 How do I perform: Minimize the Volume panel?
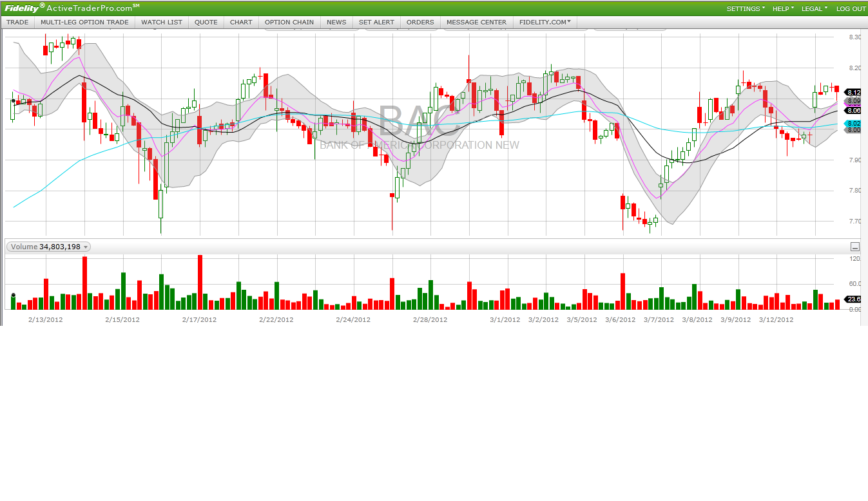click(855, 247)
